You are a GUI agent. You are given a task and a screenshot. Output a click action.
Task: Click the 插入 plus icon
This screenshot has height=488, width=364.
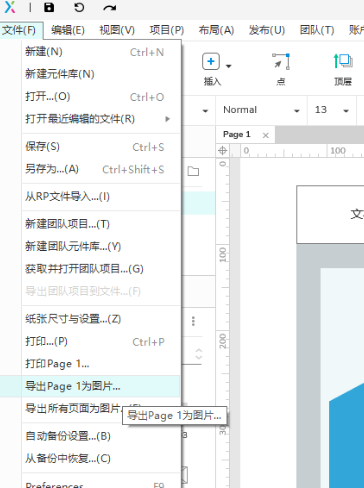pos(211,61)
